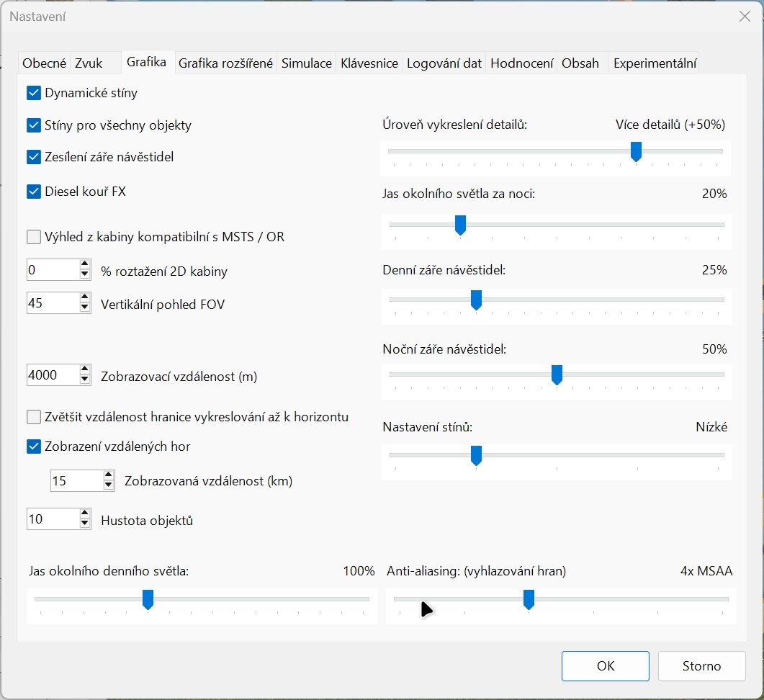Increase Zobrazovaná vzdálenost (km) with up arrow
Viewport: 764px width, 700px height.
tap(109, 475)
